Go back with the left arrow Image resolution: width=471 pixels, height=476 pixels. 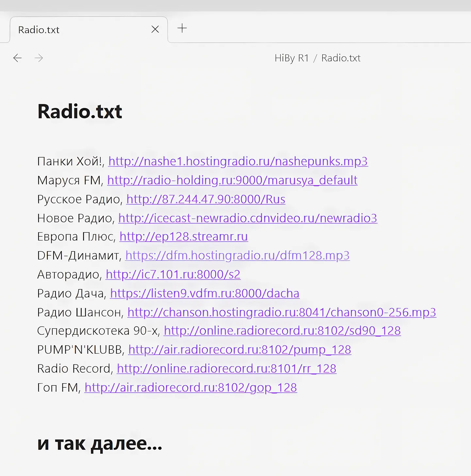click(x=17, y=58)
